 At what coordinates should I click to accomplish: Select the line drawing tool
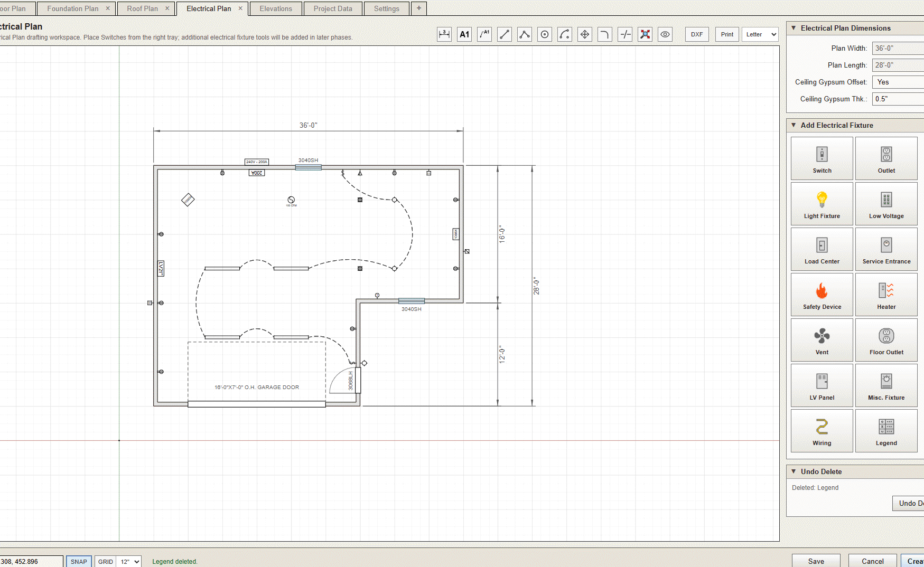pos(505,34)
